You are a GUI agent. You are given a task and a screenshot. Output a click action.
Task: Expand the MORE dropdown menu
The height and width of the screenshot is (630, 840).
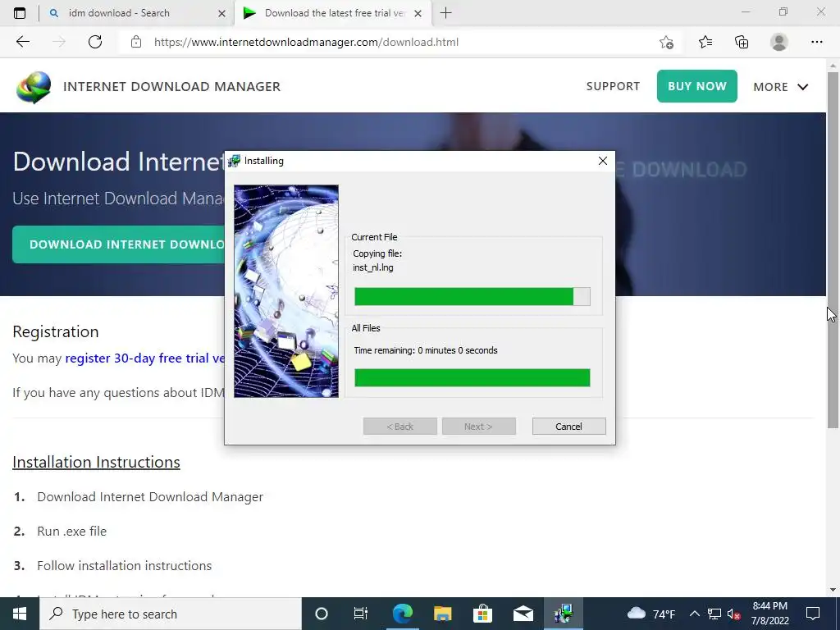[781, 87]
